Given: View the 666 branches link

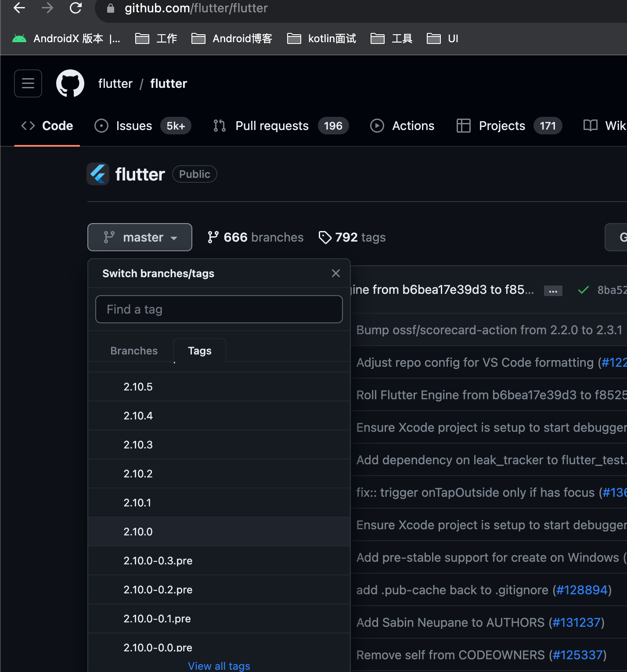Looking at the screenshot, I should [x=255, y=237].
